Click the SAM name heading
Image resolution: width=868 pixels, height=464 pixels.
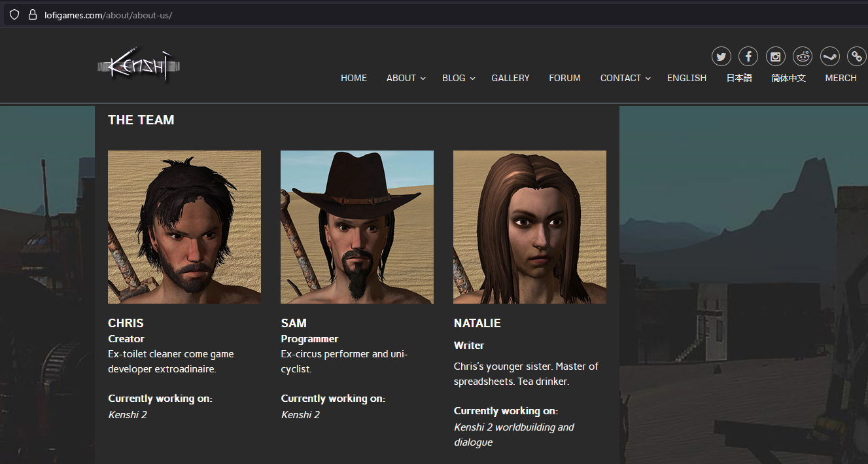294,323
